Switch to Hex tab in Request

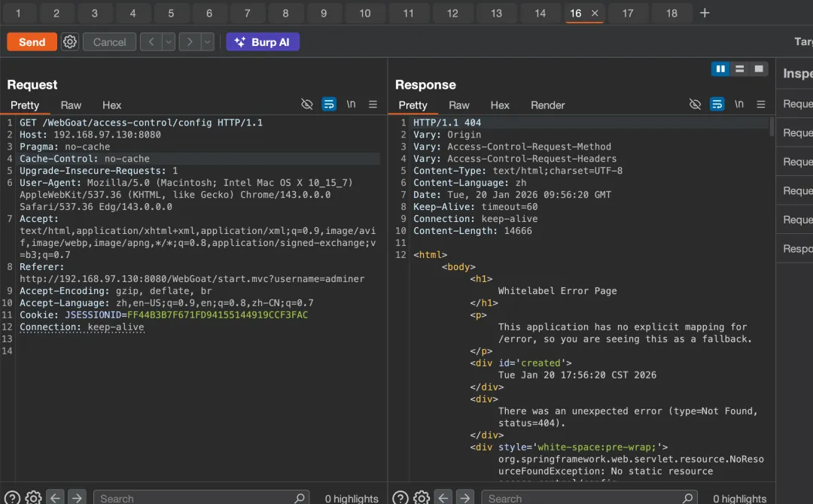coord(111,105)
